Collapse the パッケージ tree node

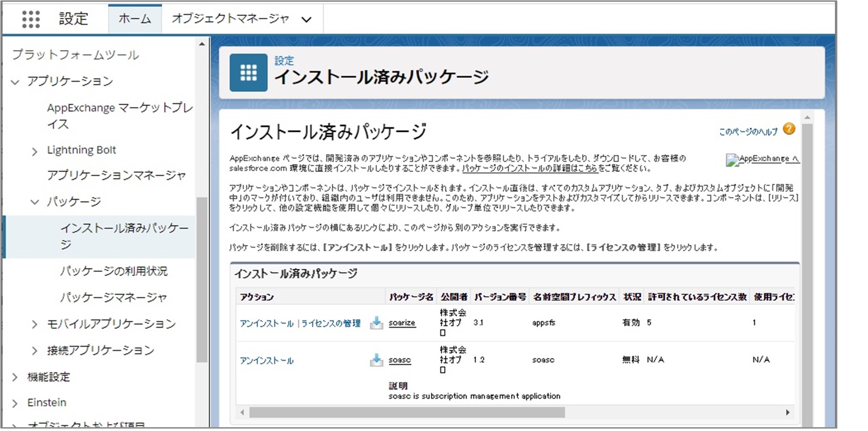click(35, 202)
